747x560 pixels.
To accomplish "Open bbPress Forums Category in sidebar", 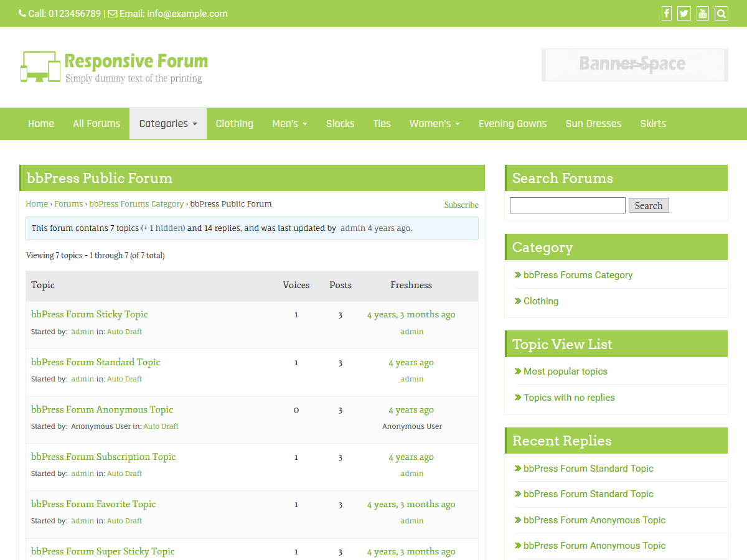I will (578, 275).
